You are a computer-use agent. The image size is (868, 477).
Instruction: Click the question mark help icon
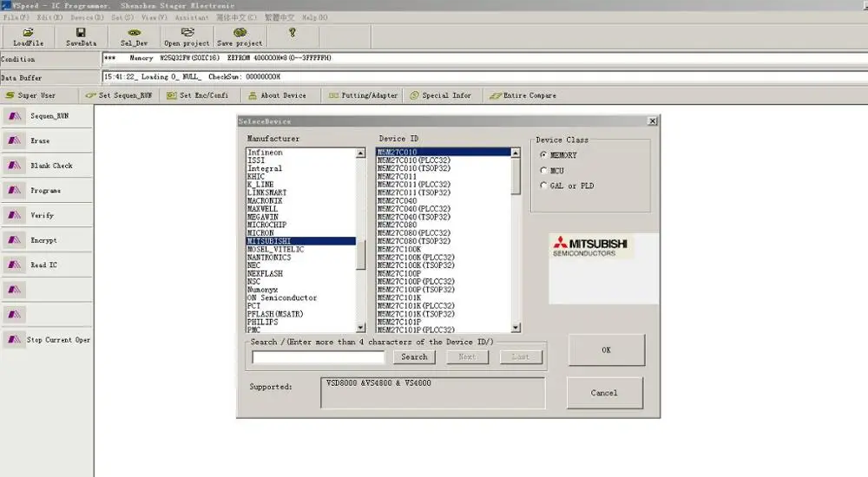click(x=293, y=33)
